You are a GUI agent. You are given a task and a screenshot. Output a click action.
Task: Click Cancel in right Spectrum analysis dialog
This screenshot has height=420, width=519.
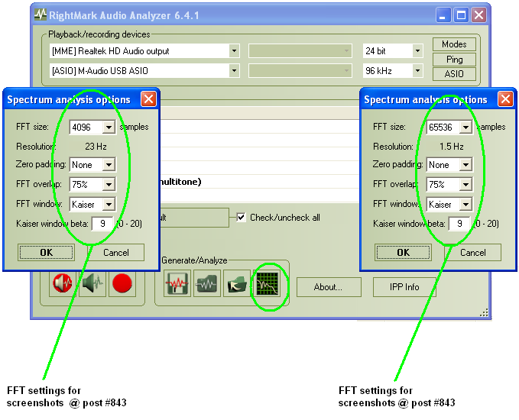(x=472, y=253)
